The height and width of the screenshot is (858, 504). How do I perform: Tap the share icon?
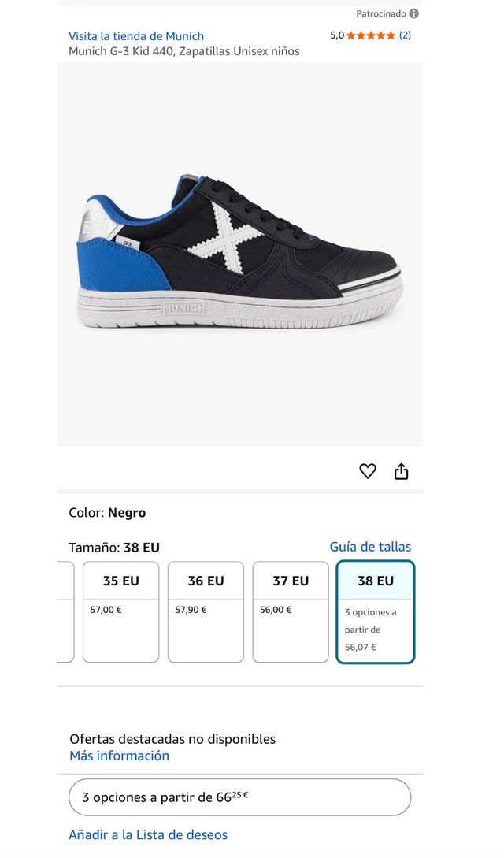[x=402, y=471]
